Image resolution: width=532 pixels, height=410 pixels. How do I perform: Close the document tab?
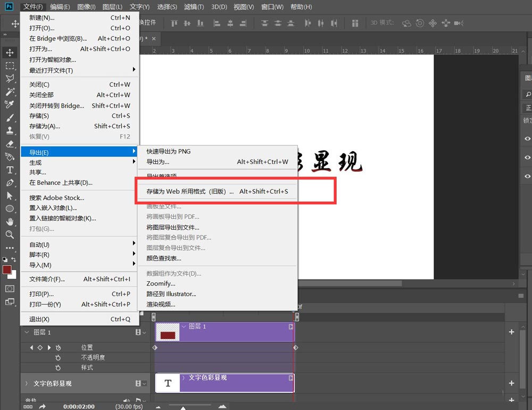(154, 39)
